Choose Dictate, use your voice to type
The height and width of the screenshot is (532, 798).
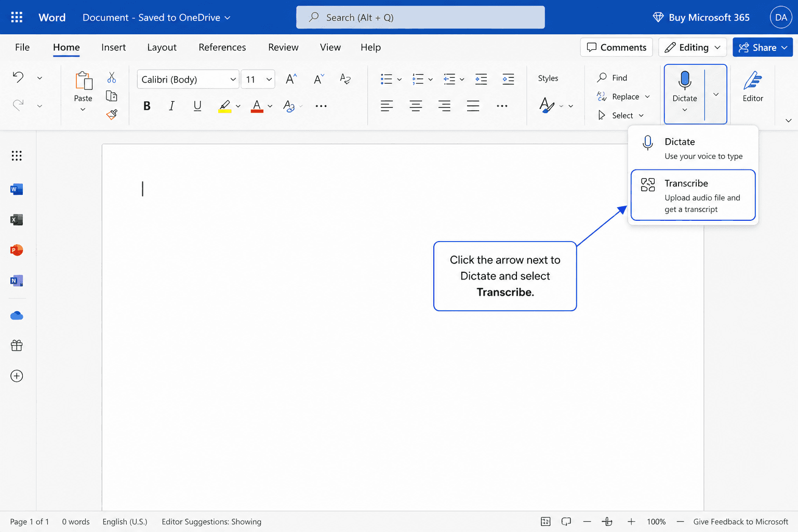click(693, 148)
